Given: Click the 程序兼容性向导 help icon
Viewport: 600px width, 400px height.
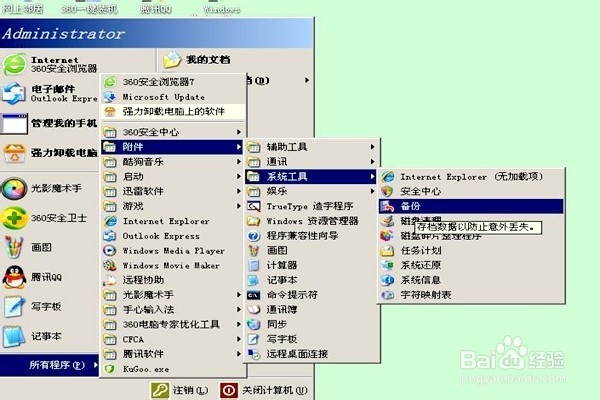Looking at the screenshot, I should (x=254, y=236).
